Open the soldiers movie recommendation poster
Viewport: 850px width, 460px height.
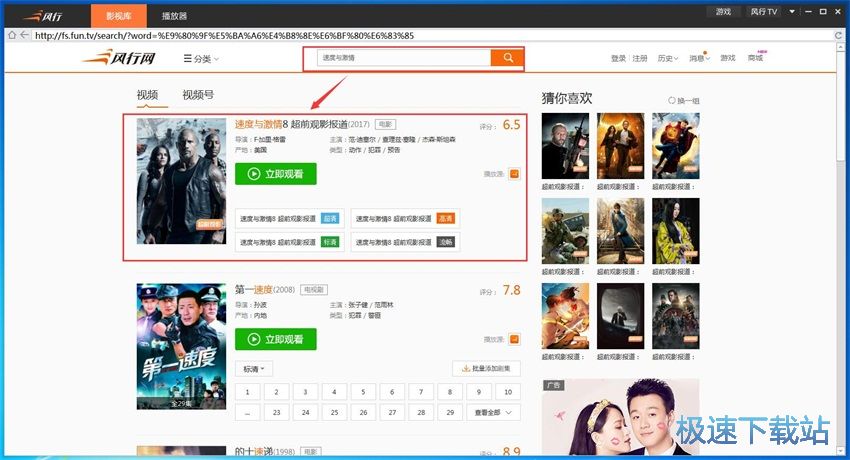[565, 231]
